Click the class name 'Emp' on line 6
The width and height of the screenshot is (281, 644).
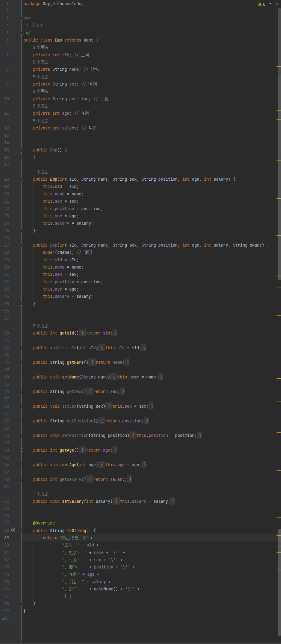(x=58, y=40)
